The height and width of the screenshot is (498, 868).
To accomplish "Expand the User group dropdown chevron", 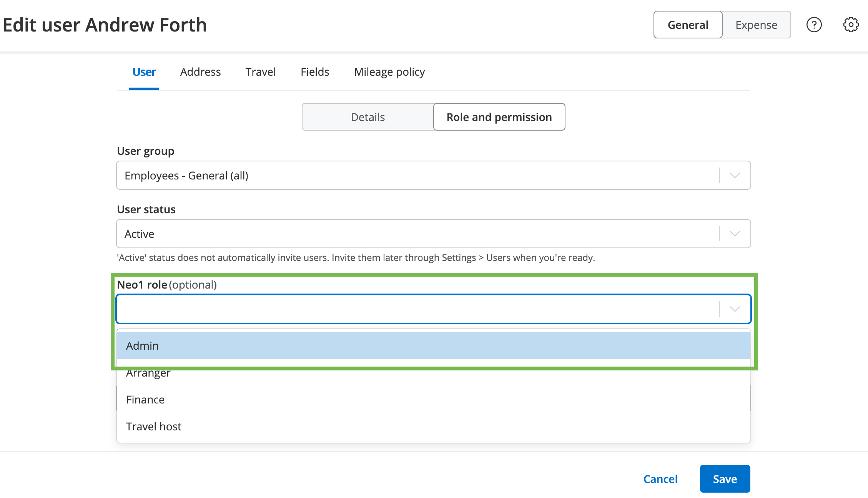I will [735, 176].
